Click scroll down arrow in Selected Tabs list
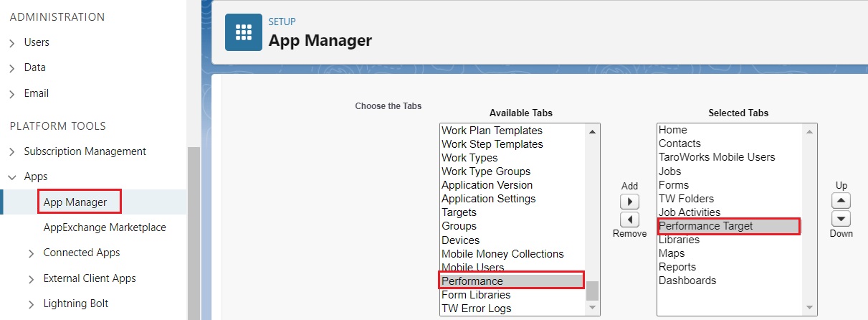This screenshot has height=320, width=868. [x=809, y=308]
